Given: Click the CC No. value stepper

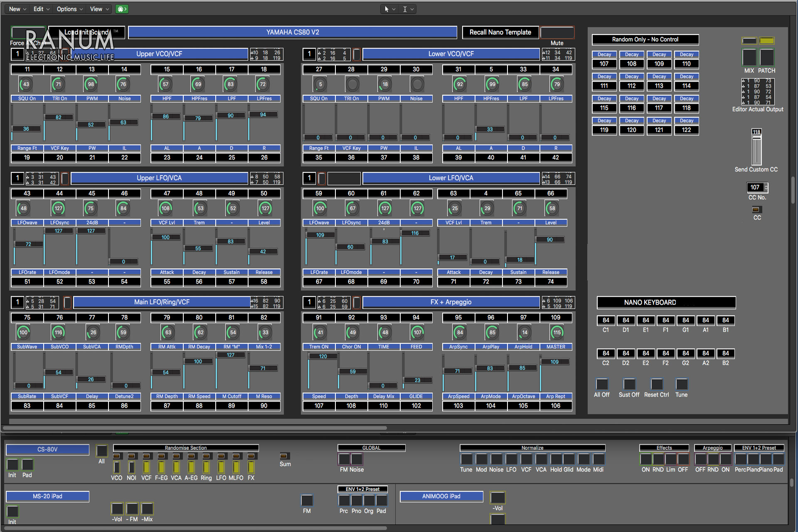Looking at the screenshot, I should [x=757, y=187].
